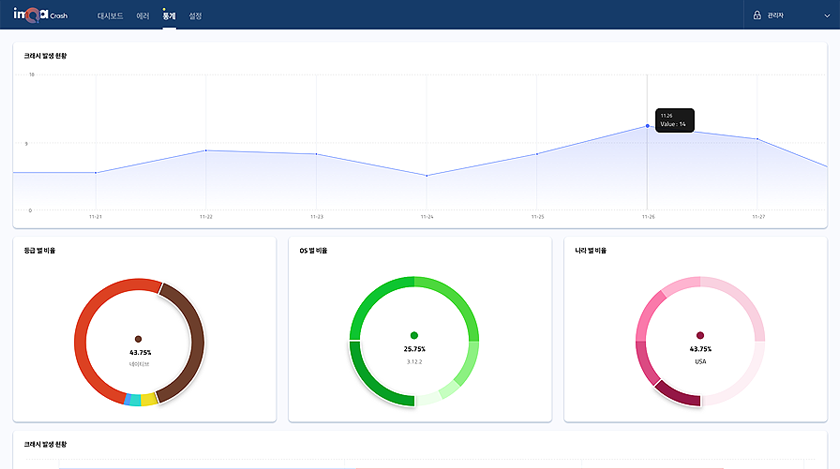The width and height of the screenshot is (840, 469).
Task: Click the 11-22 data point on line chart
Action: pos(205,150)
